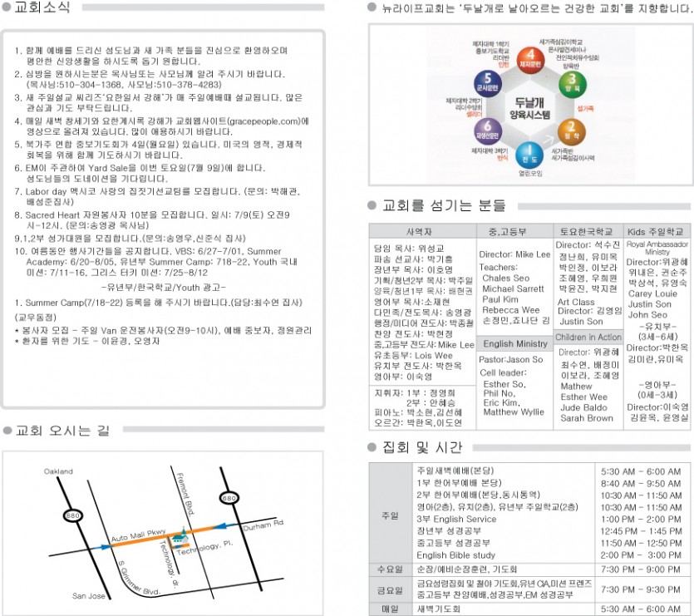Click the 8:40 AM – 9:50 AM time

(x=641, y=483)
